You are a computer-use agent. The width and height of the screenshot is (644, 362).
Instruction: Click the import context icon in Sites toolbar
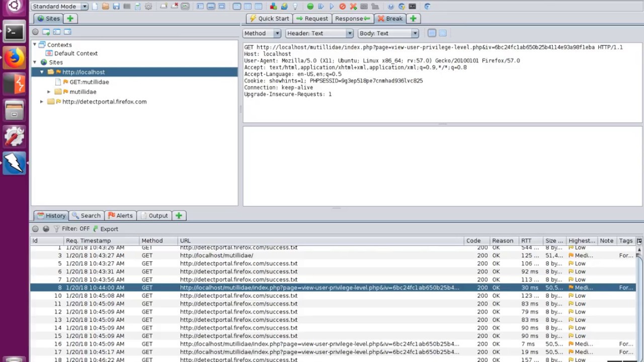pyautogui.click(x=57, y=32)
